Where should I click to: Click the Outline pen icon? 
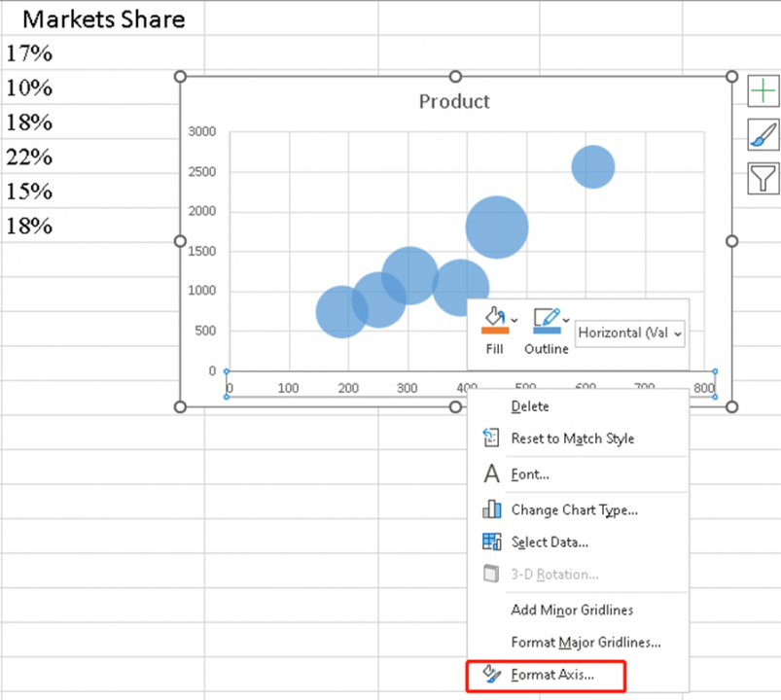point(547,317)
